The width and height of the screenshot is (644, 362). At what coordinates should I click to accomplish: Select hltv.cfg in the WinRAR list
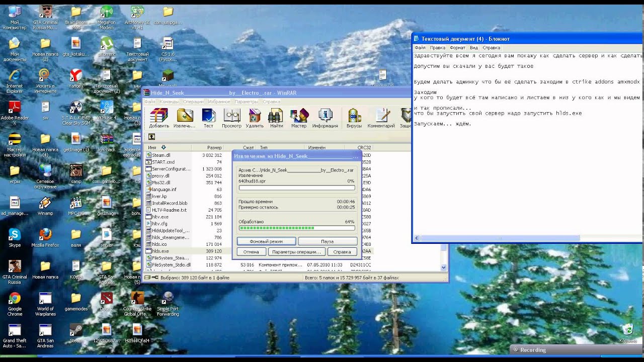point(159,223)
